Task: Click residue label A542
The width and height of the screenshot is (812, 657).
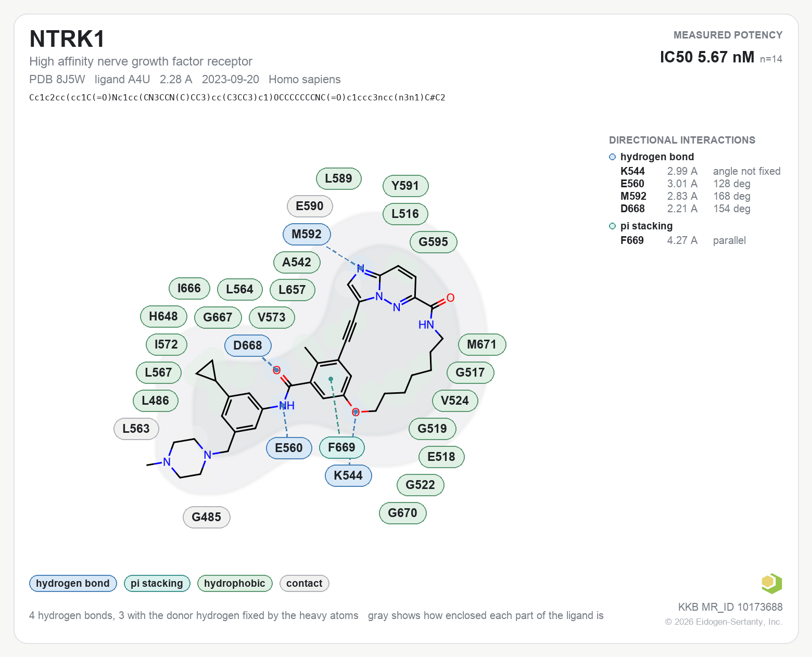Action: tap(297, 262)
